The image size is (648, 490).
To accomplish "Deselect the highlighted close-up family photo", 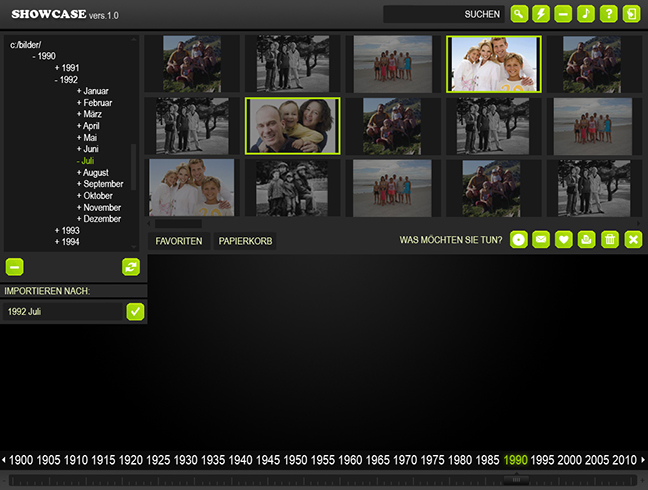I will [x=292, y=125].
